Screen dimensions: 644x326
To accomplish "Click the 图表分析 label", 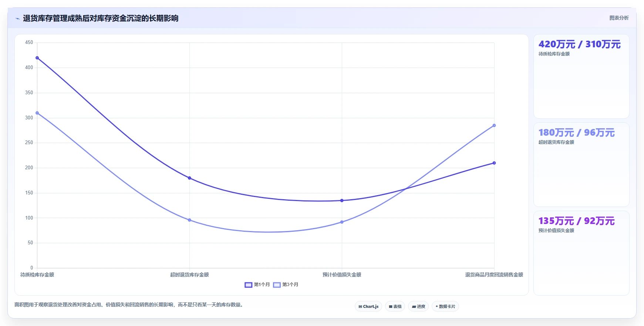I will tap(619, 18).
